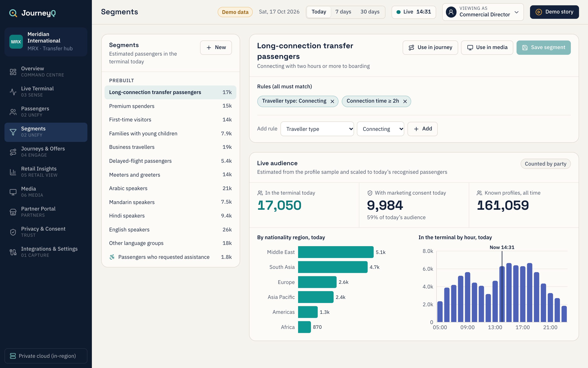588x368 pixels.
Task: Open Media screen icon in sidebar
Action: coord(13,192)
